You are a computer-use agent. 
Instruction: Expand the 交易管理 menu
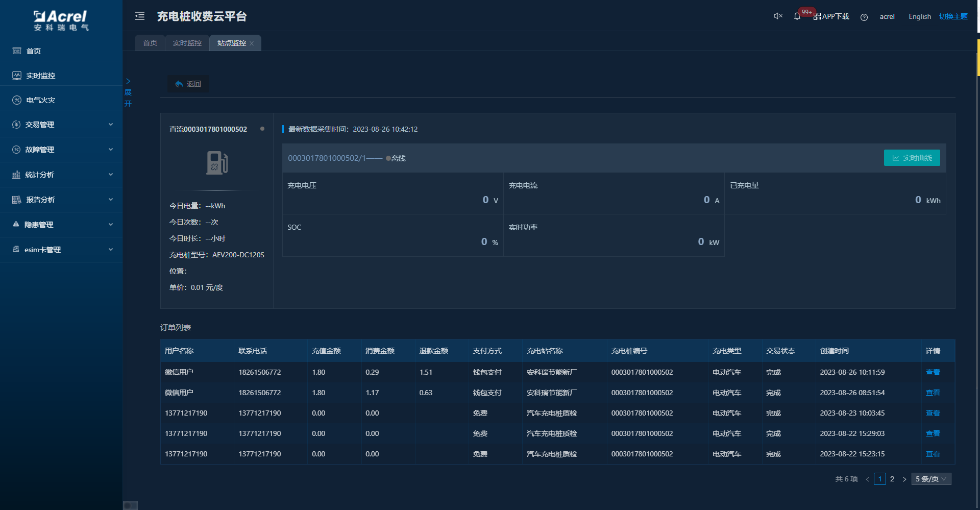coord(61,125)
